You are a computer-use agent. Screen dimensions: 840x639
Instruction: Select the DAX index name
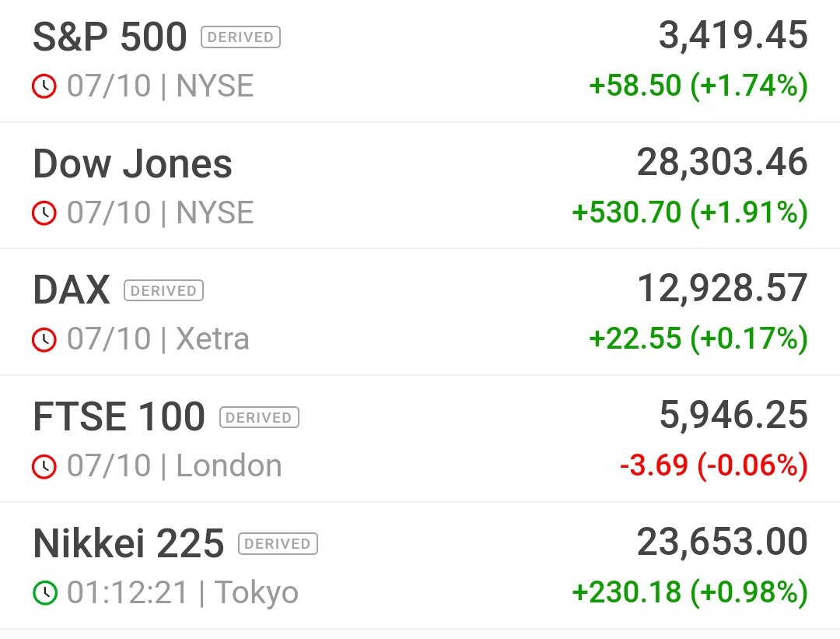point(72,290)
